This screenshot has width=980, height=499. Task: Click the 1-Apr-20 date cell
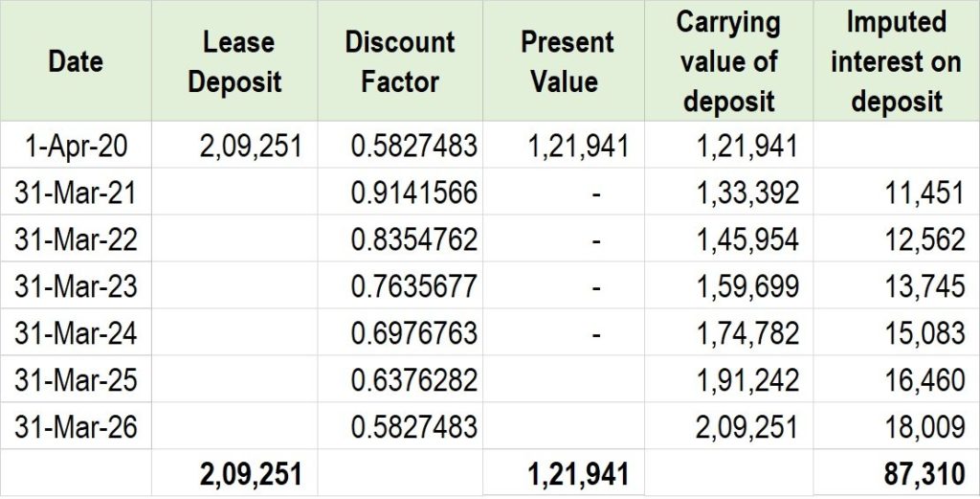pyautogui.click(x=76, y=146)
